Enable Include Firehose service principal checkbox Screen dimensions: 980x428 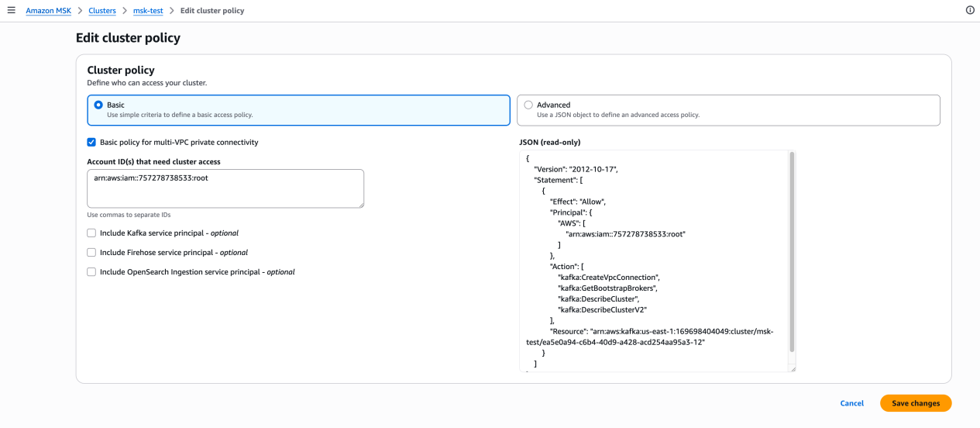click(91, 252)
